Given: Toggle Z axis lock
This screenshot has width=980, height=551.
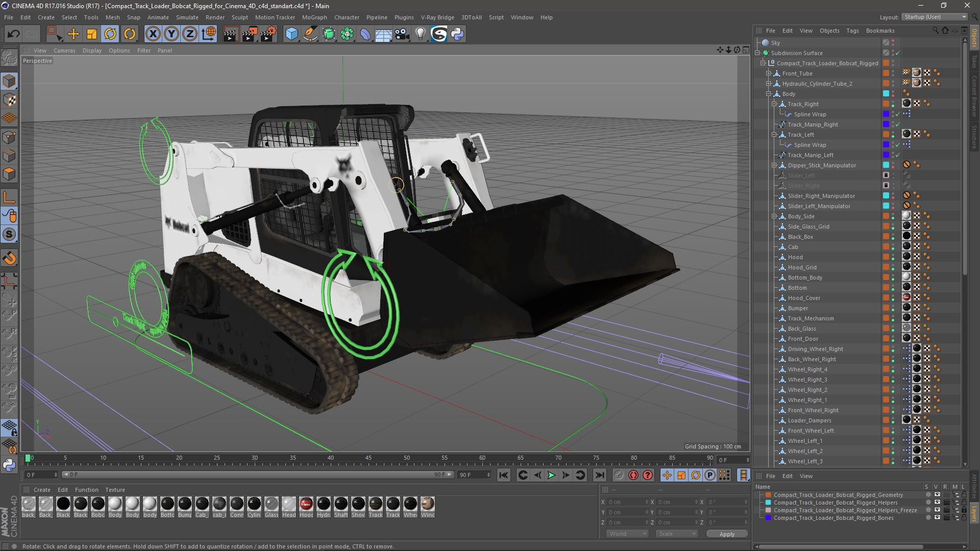Looking at the screenshot, I should (190, 34).
